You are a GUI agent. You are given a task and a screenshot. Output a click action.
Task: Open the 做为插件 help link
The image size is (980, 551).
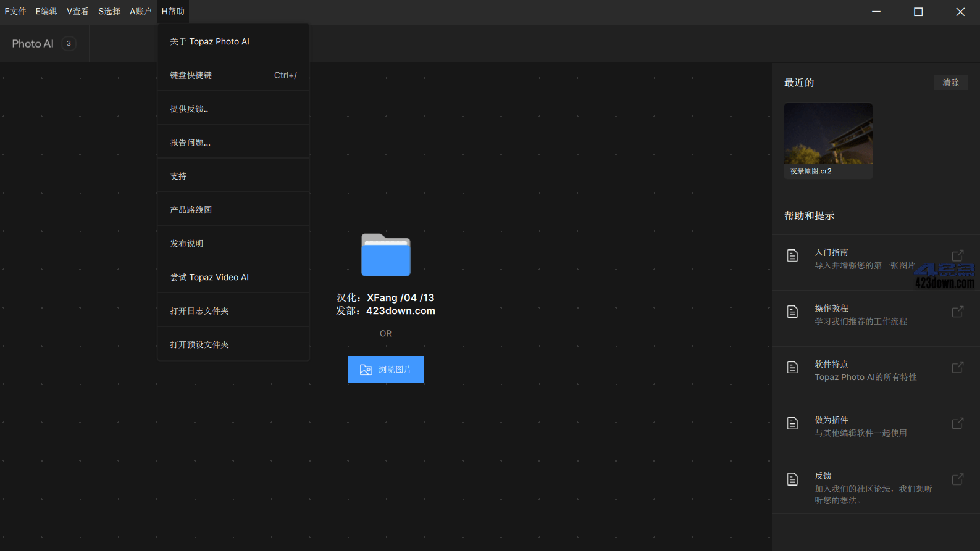coord(876,430)
